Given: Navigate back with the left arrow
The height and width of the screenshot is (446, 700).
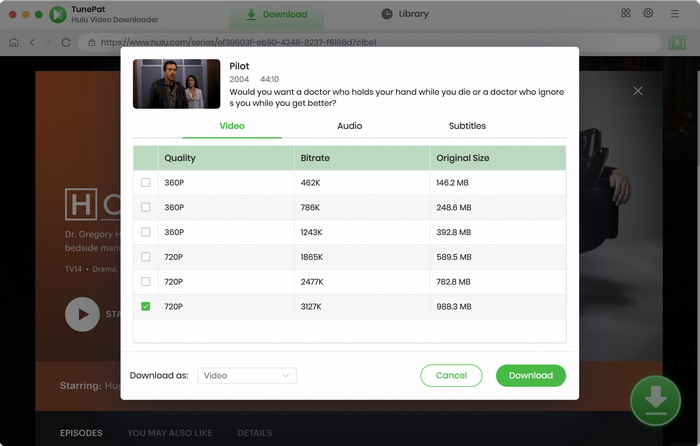Looking at the screenshot, I should tap(32, 42).
